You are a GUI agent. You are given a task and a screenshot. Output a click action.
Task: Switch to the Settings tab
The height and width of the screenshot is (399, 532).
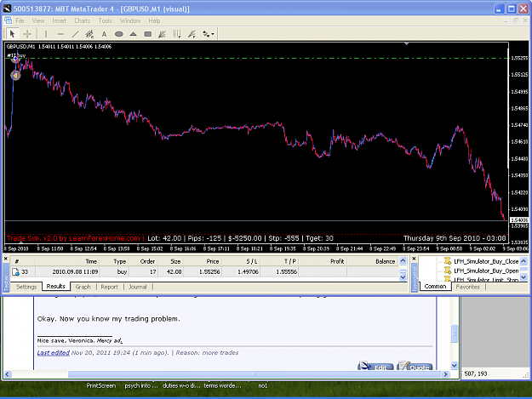(26, 287)
